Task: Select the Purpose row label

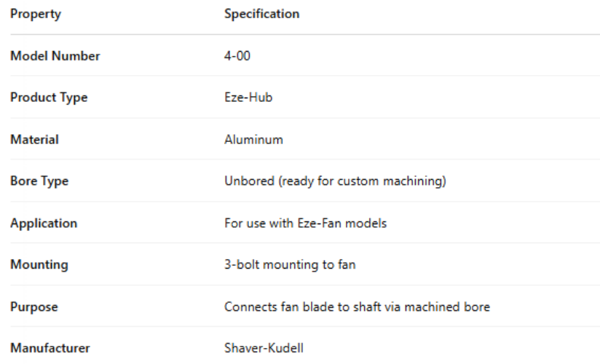Action: [33, 306]
